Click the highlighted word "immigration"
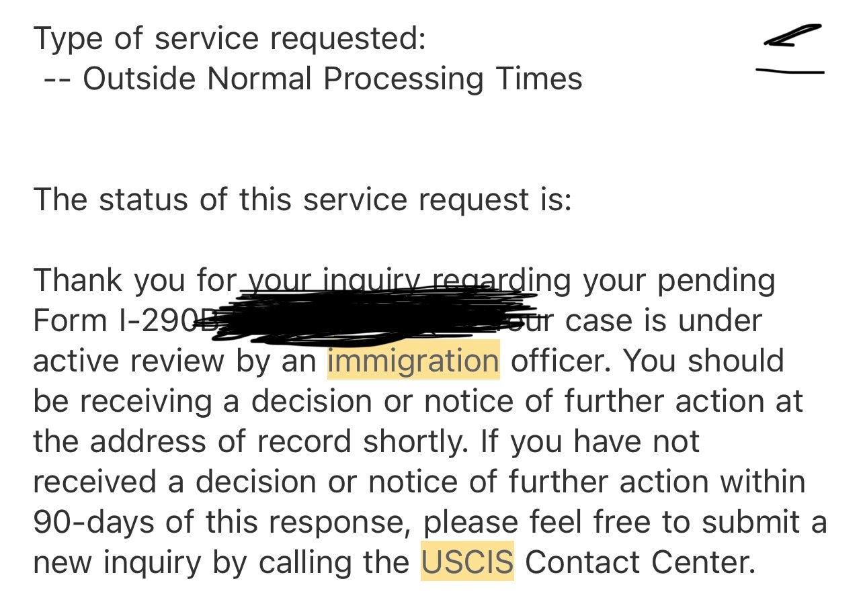The height and width of the screenshot is (616, 863). click(413, 360)
